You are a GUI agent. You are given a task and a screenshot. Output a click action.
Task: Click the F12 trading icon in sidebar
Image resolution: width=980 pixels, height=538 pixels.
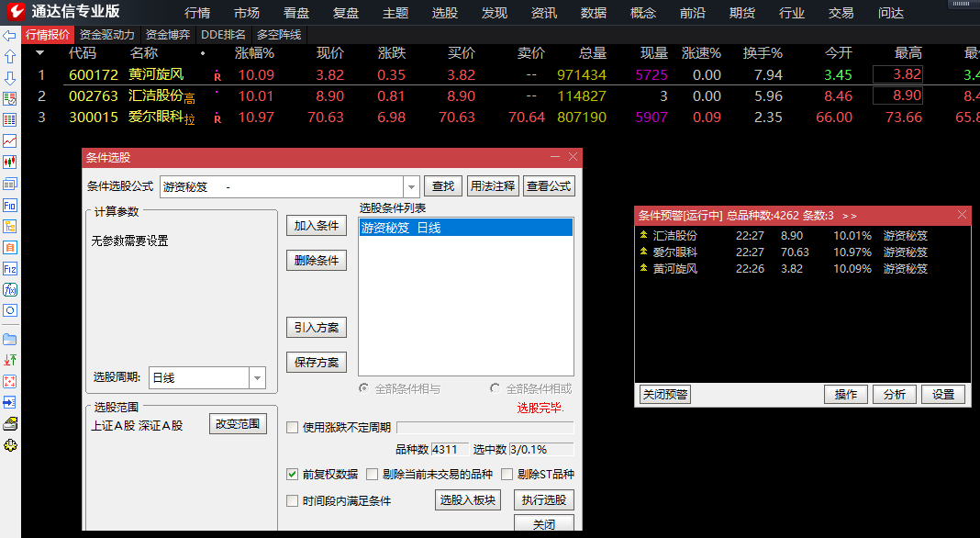[x=9, y=269]
